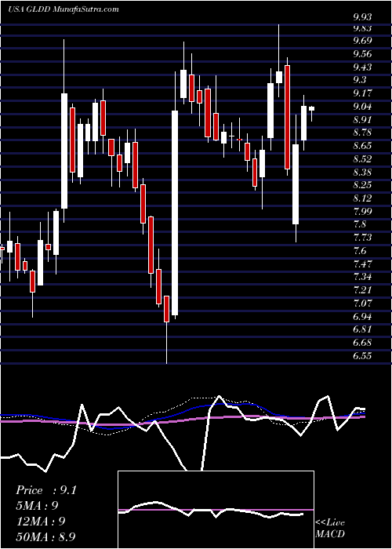Click the '50MA : 8.9' readout
The image size is (392, 549).
[x=46, y=537]
